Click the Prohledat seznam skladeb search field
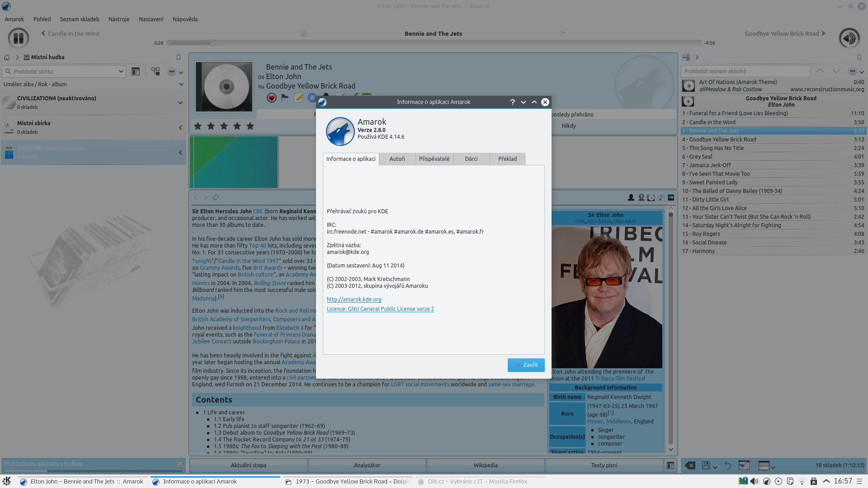Viewport: 868px width, 488px height. [745, 71]
